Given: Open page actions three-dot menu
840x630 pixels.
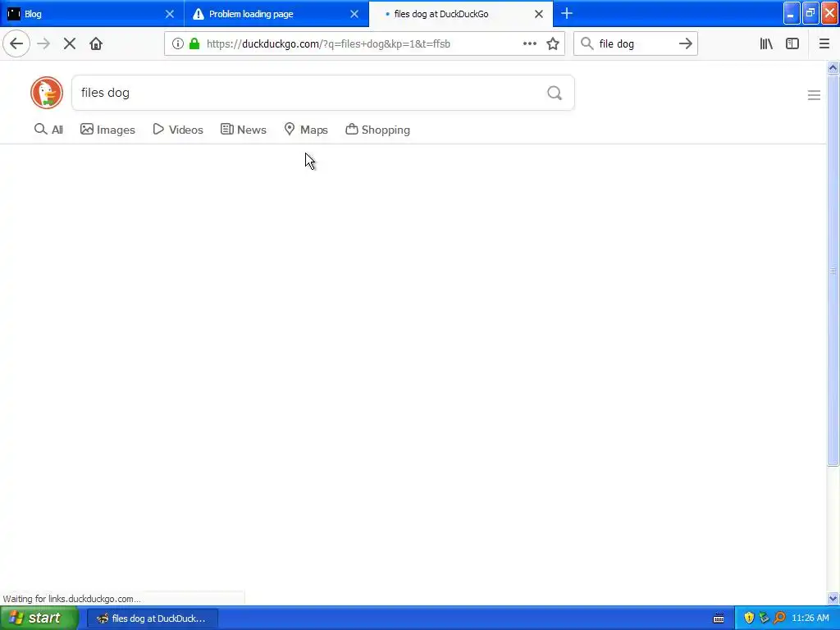Looking at the screenshot, I should click(530, 44).
